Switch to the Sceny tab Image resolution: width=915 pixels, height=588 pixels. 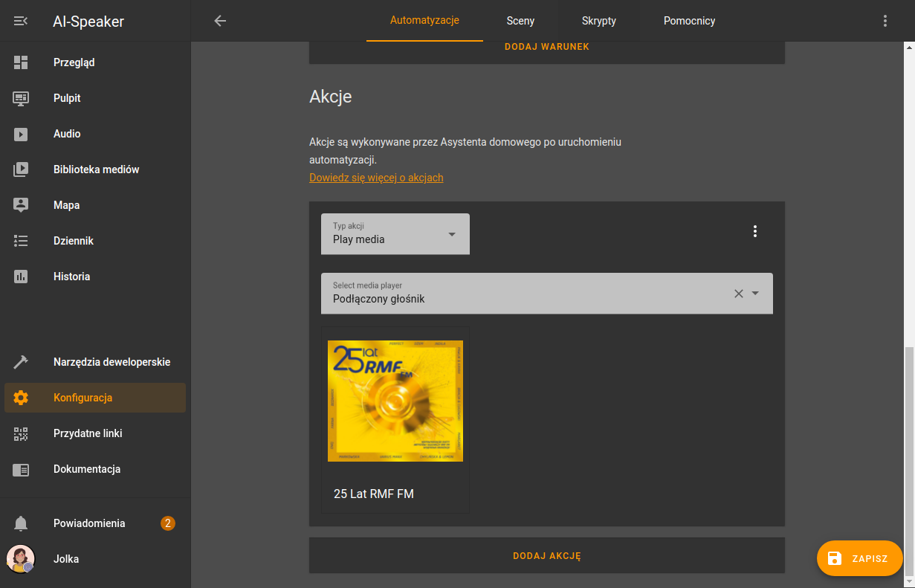[x=520, y=21]
